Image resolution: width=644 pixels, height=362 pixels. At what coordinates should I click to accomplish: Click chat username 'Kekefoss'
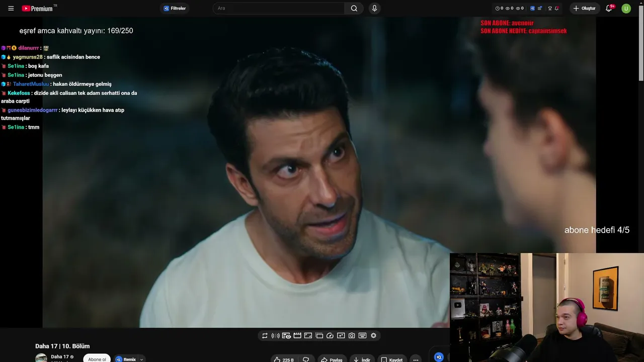(x=19, y=93)
